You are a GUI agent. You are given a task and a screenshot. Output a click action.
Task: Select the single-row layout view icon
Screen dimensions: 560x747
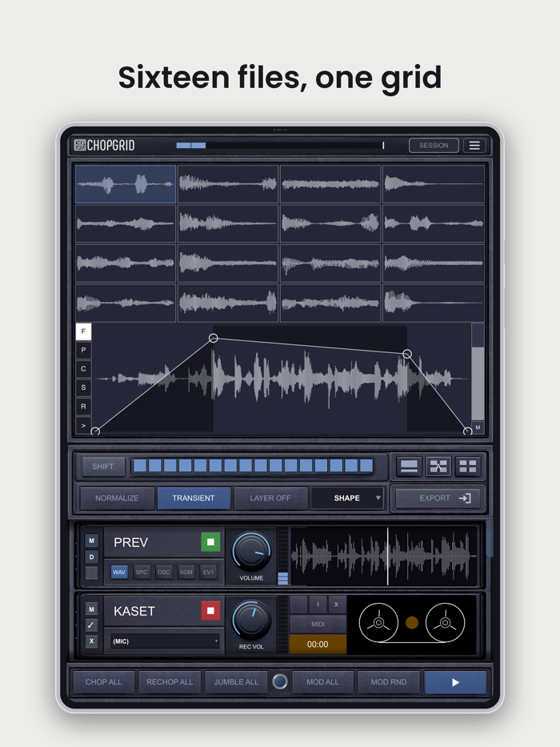[409, 466]
